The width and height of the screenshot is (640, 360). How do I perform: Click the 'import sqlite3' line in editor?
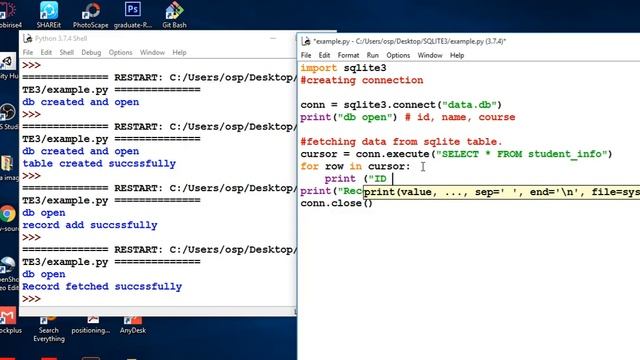pyautogui.click(x=343, y=68)
